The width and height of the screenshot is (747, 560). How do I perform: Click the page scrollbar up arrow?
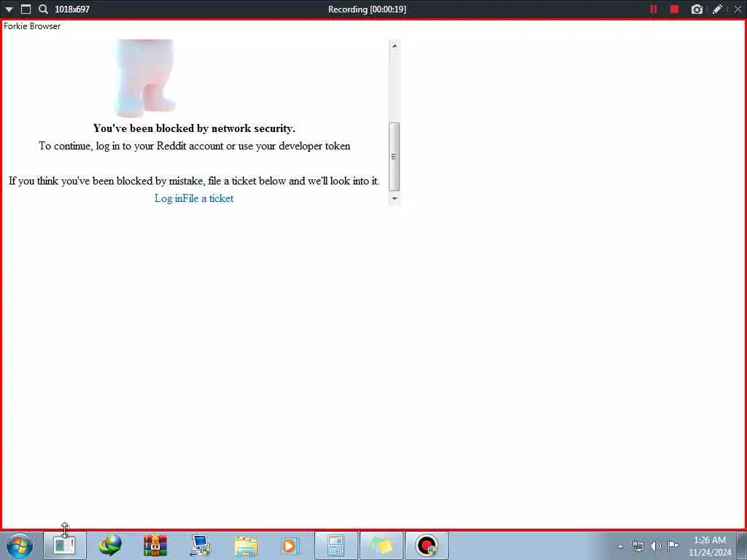[x=395, y=46]
